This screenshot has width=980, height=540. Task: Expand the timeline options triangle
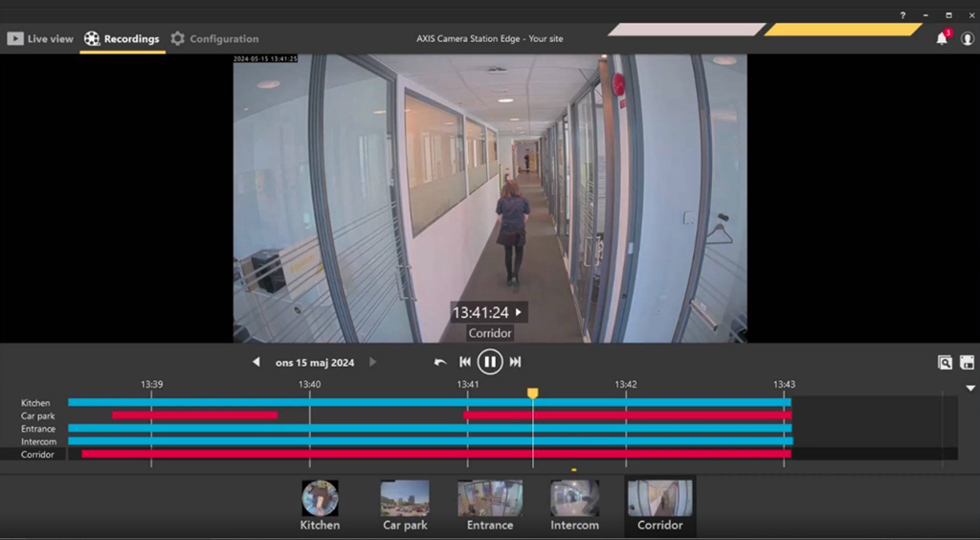(x=970, y=388)
